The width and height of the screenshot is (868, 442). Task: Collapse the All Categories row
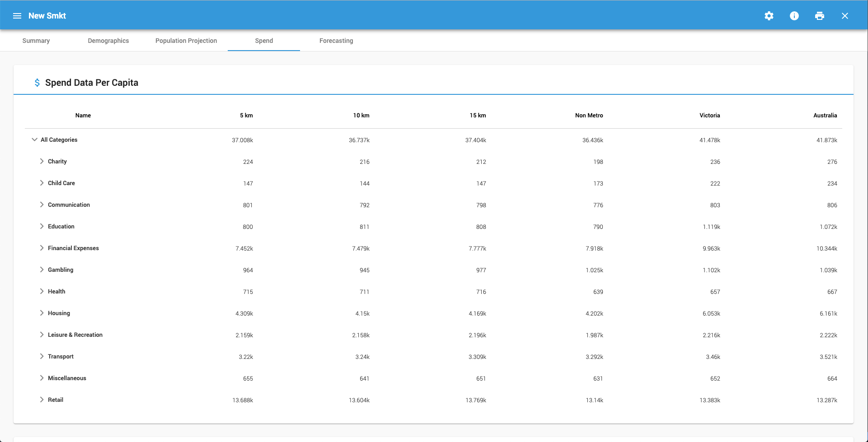click(x=34, y=140)
